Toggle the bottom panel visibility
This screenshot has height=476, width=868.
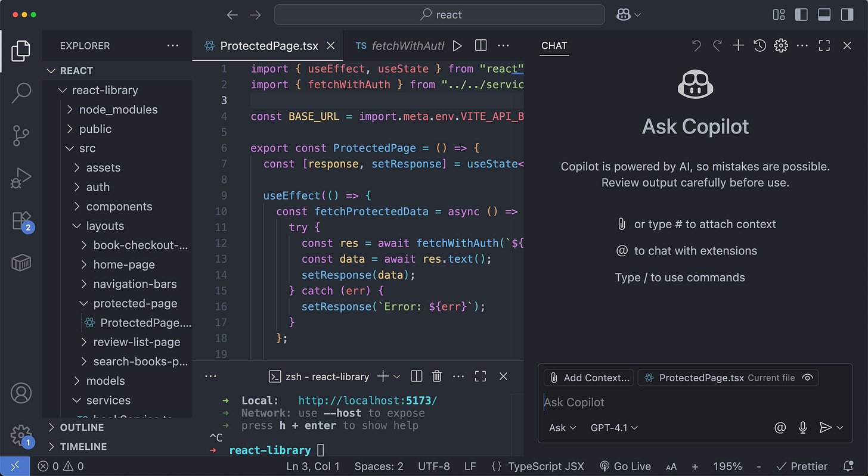tap(824, 15)
